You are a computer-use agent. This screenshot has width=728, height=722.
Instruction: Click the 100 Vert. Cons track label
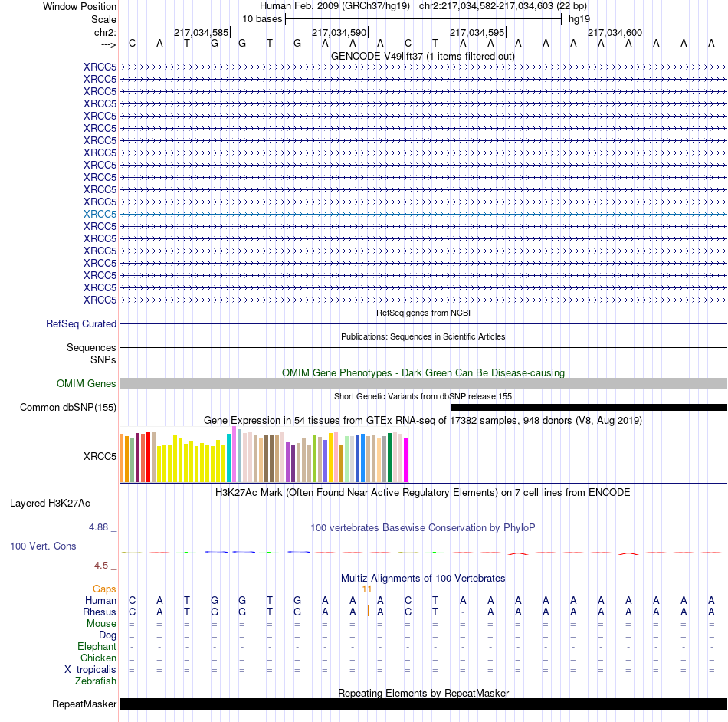(x=43, y=546)
